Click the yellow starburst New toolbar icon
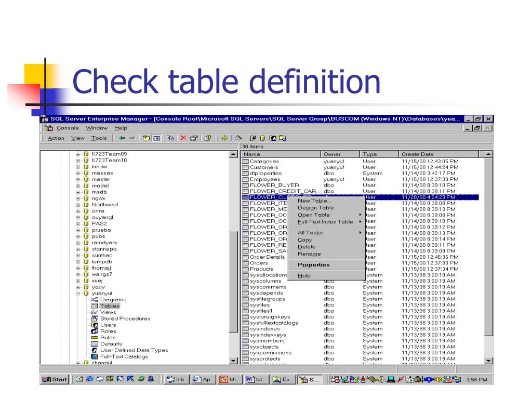This screenshot has width=532, height=399. click(x=224, y=138)
